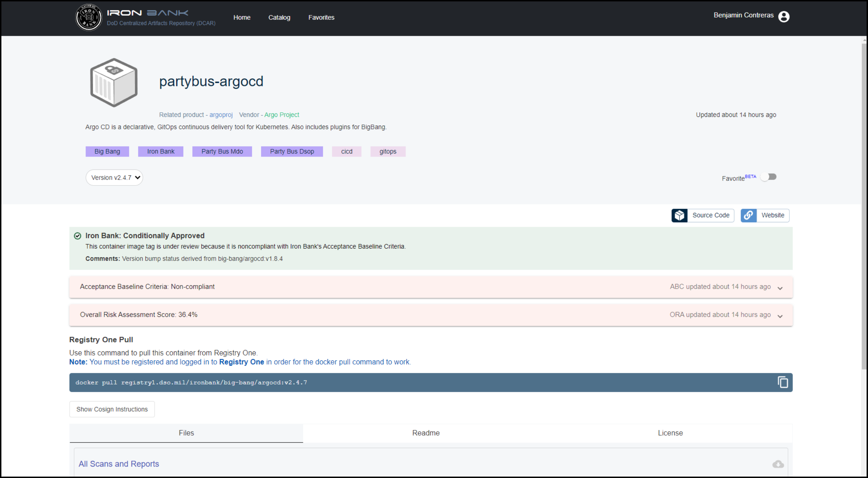Select the Files tab
The height and width of the screenshot is (478, 868).
point(186,433)
